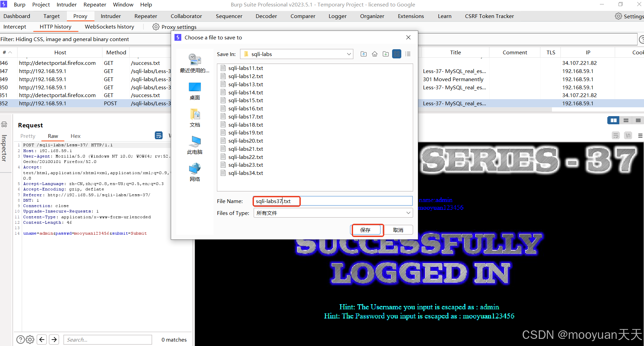
Task: Sort history by the Host column header
Action: pyautogui.click(x=60, y=52)
